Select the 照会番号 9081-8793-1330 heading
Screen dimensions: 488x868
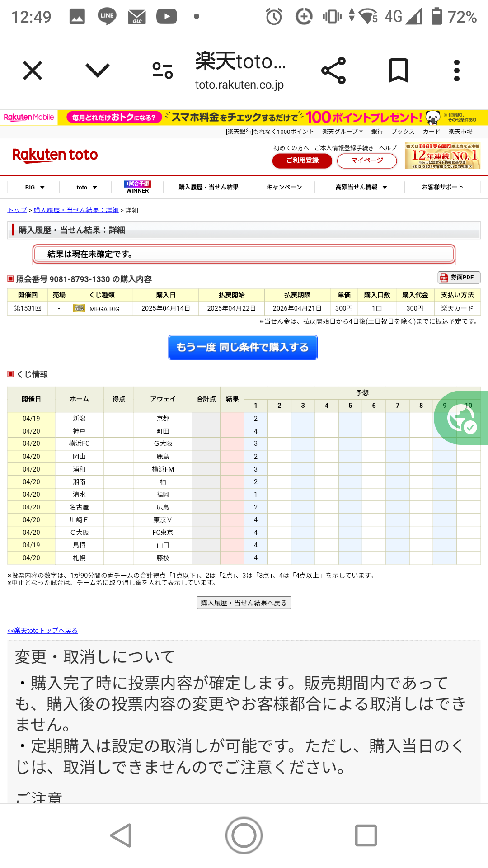pyautogui.click(x=84, y=279)
